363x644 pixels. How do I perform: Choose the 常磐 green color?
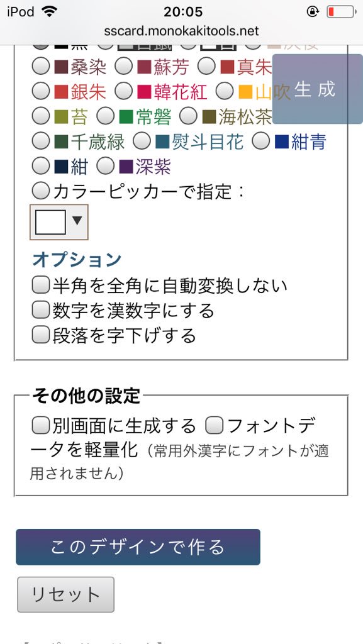coord(104,116)
